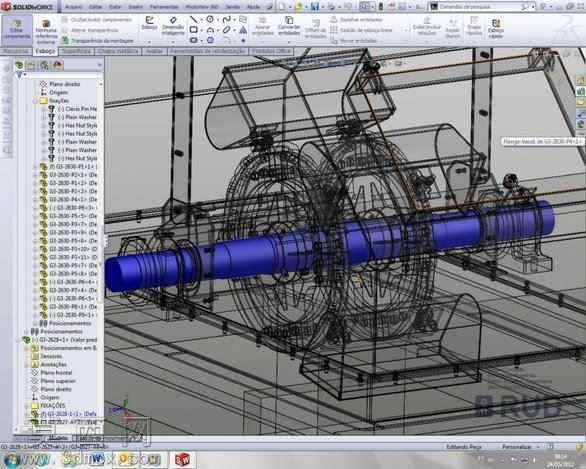Open the Ferramentas menu

(164, 7)
